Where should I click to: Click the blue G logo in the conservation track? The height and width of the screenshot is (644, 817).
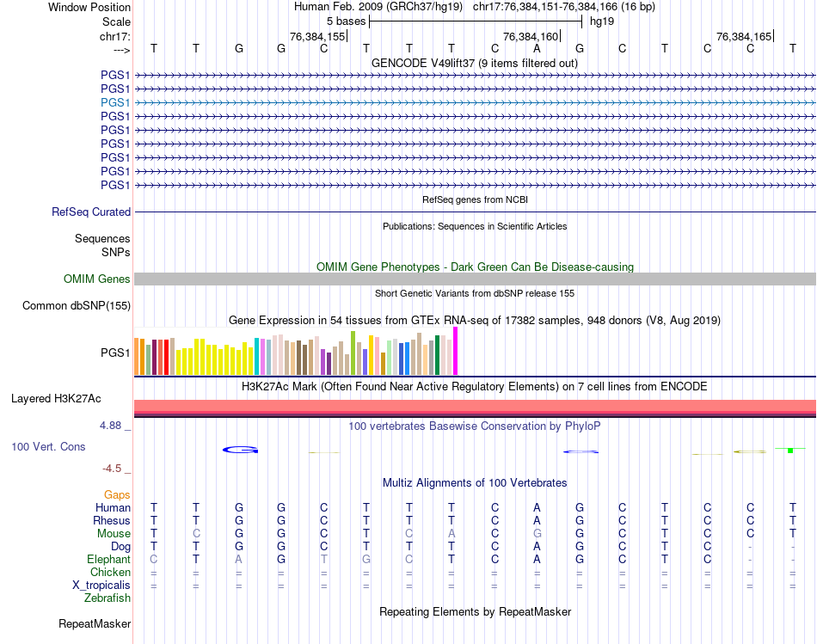[x=240, y=450]
